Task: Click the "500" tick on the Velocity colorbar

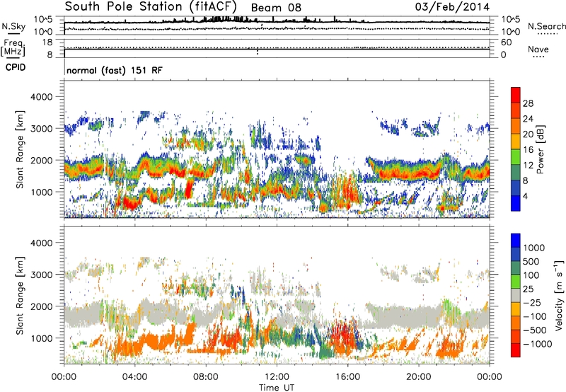Action: [532, 262]
